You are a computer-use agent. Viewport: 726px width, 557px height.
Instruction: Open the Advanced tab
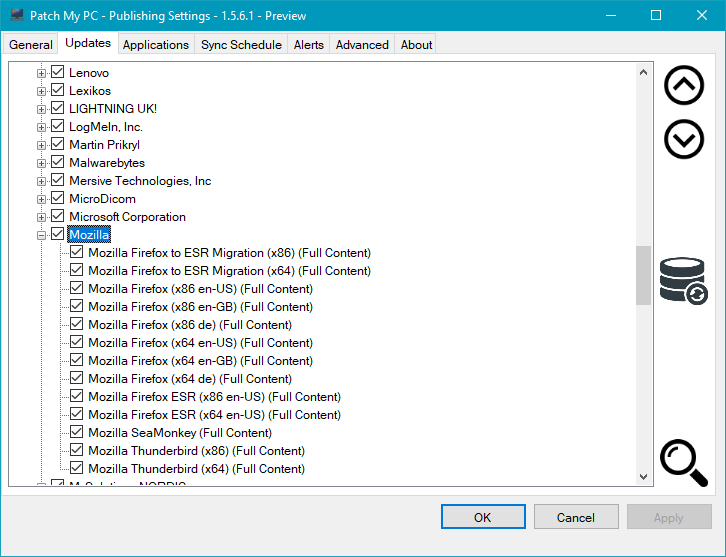[x=361, y=45]
